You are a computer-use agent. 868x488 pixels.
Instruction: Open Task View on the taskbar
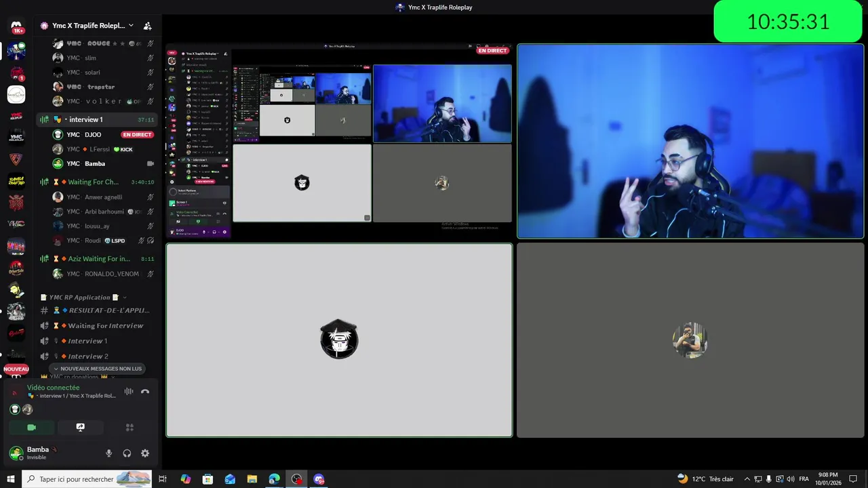click(163, 479)
